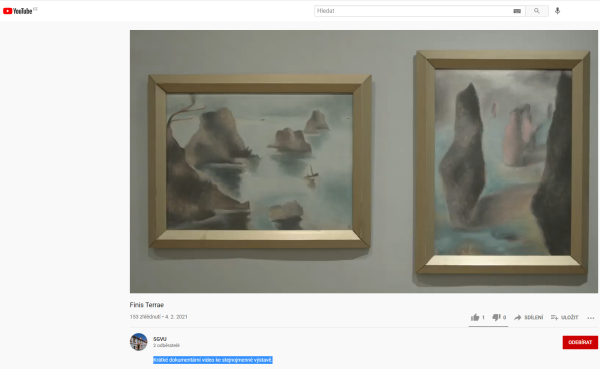Like the video with thumbs up

(475, 317)
